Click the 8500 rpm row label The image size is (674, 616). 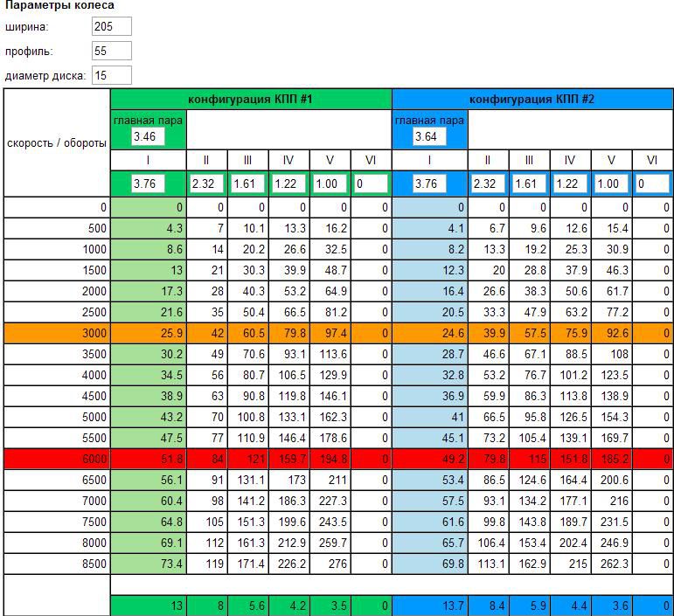[57, 564]
